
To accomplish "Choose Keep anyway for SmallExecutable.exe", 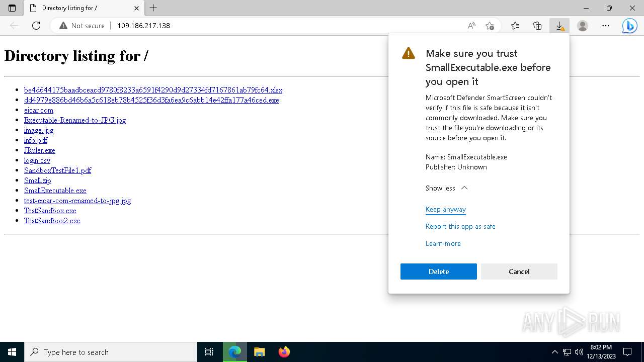I will pyautogui.click(x=446, y=210).
